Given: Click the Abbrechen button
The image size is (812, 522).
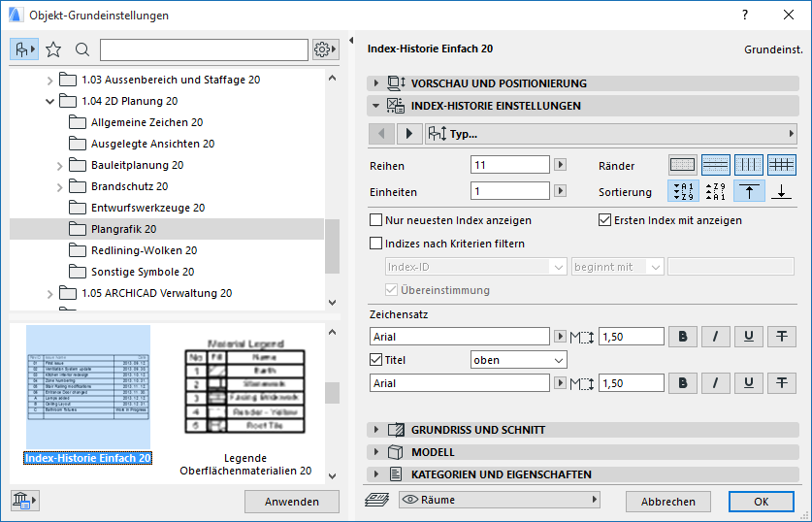Looking at the screenshot, I should [667, 502].
